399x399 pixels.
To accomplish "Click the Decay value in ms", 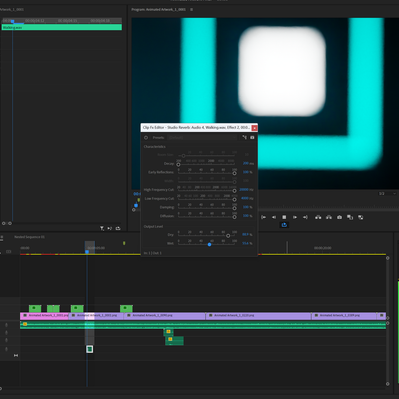I will (x=246, y=163).
